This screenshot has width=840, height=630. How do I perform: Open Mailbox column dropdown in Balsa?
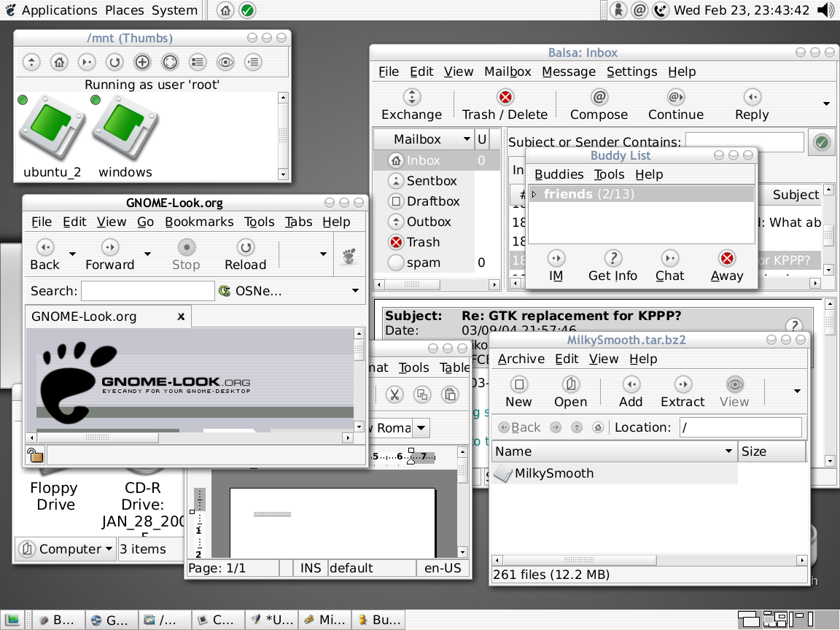click(x=467, y=139)
